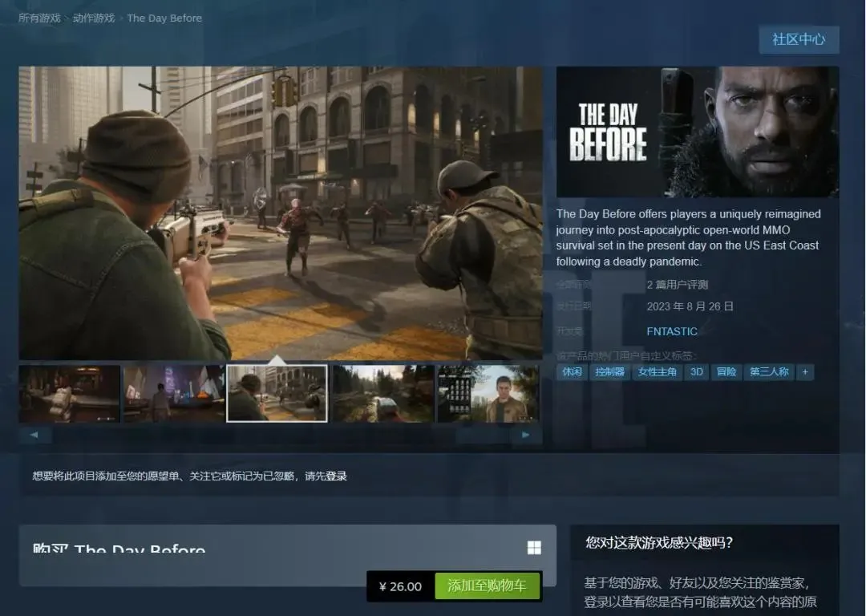Click the 冒险 tag
The image size is (866, 616).
tap(726, 372)
